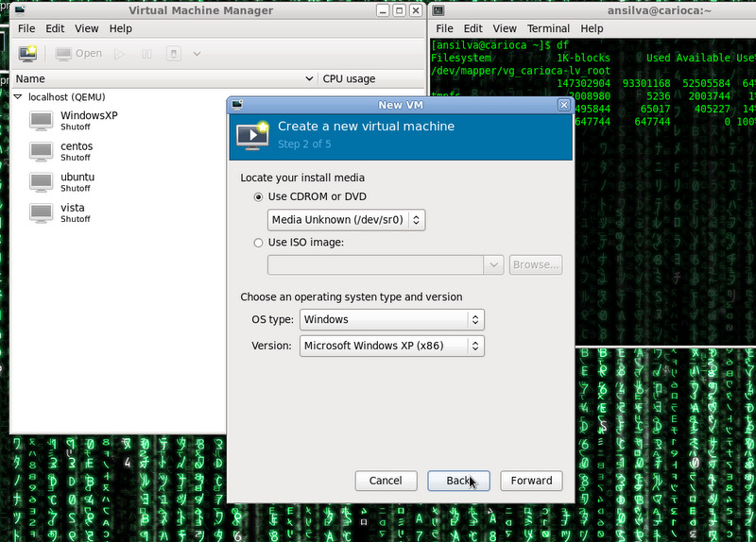
Task: Open the Version dropdown showing Windows XP
Action: coord(391,346)
